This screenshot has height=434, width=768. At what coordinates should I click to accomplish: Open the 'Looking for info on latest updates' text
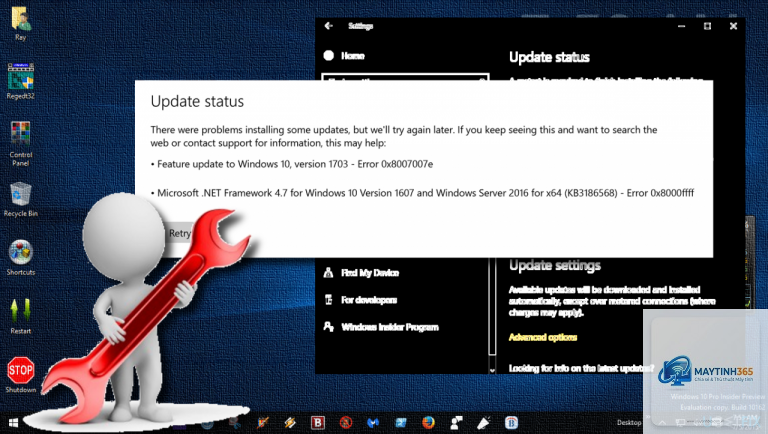[x=581, y=368]
